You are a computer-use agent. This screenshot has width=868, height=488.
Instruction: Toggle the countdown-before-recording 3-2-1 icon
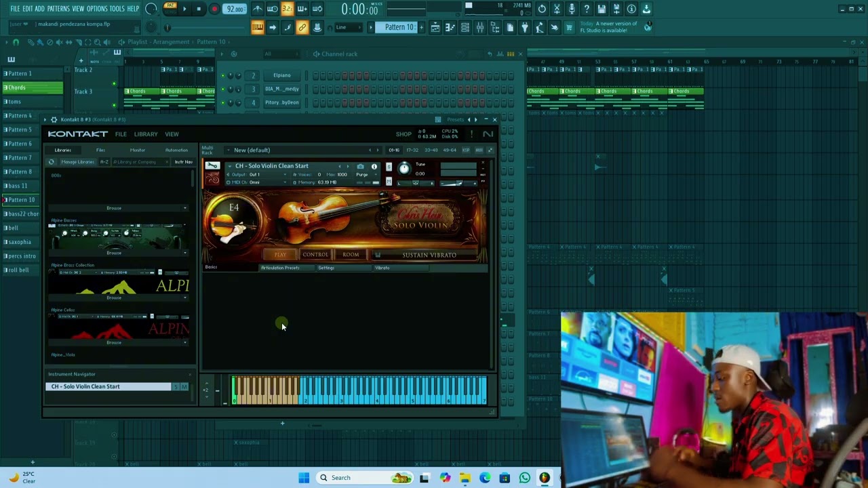point(287,9)
